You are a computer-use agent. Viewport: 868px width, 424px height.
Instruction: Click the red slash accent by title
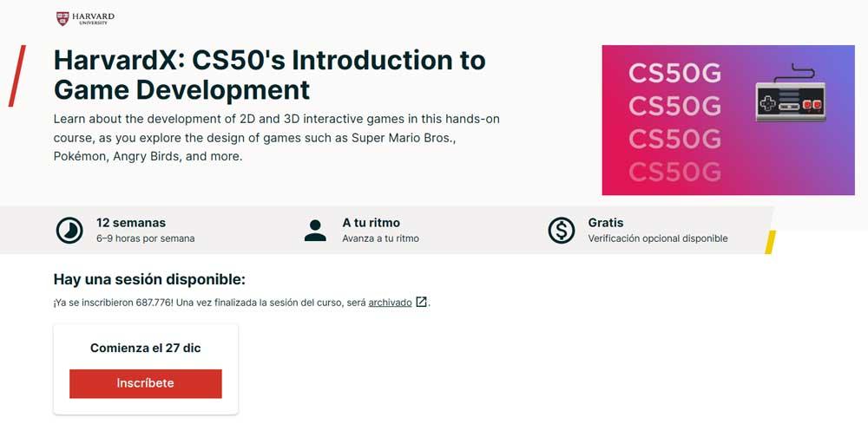16,75
